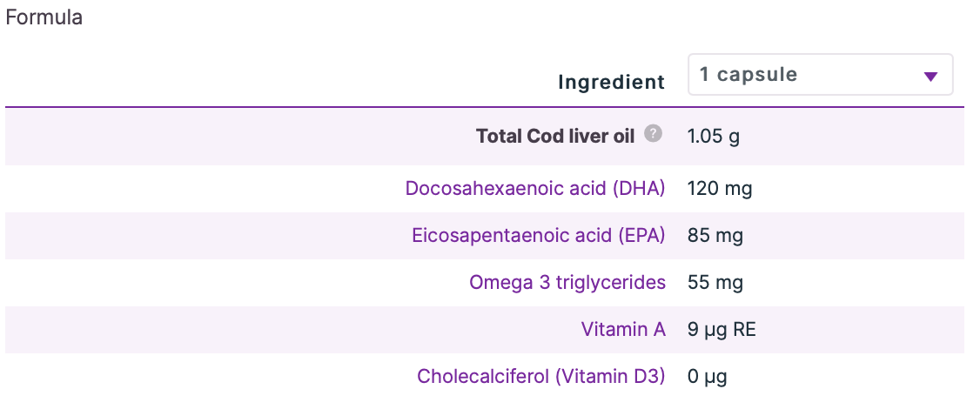Click the 0 µg Vitamin D3 amount
The width and height of the screenshot is (980, 416).
[707, 376]
